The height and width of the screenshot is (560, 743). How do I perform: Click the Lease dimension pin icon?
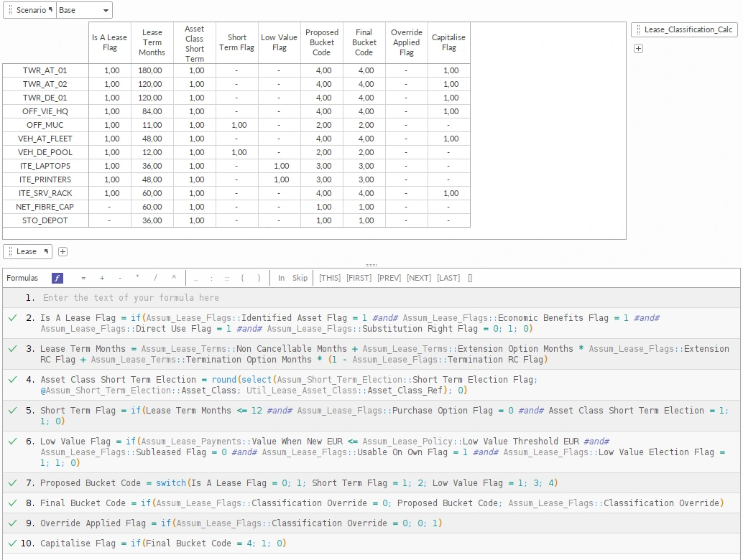tap(46, 251)
